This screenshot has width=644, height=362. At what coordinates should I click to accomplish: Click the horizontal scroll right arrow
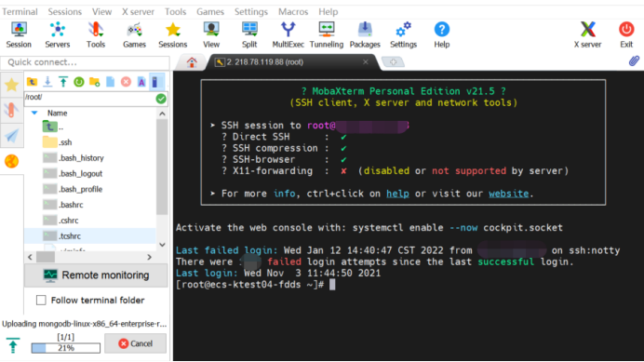point(150,257)
